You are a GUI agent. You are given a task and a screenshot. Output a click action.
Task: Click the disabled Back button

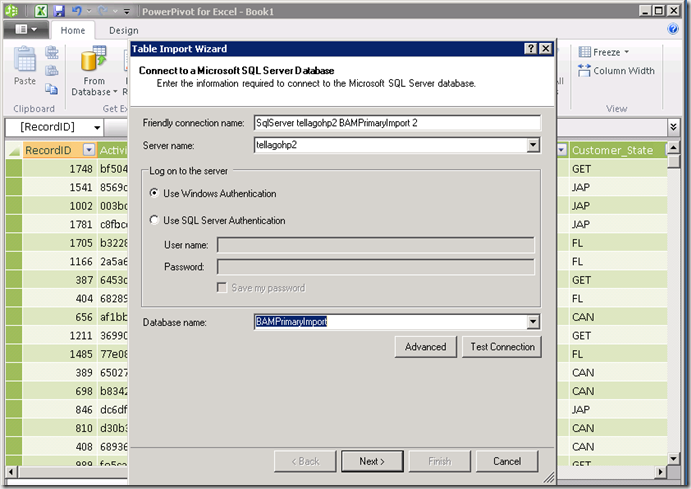305,461
